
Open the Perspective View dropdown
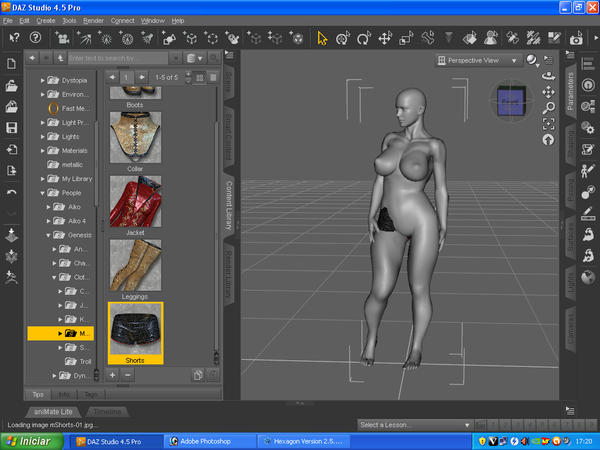pyautogui.click(x=479, y=60)
